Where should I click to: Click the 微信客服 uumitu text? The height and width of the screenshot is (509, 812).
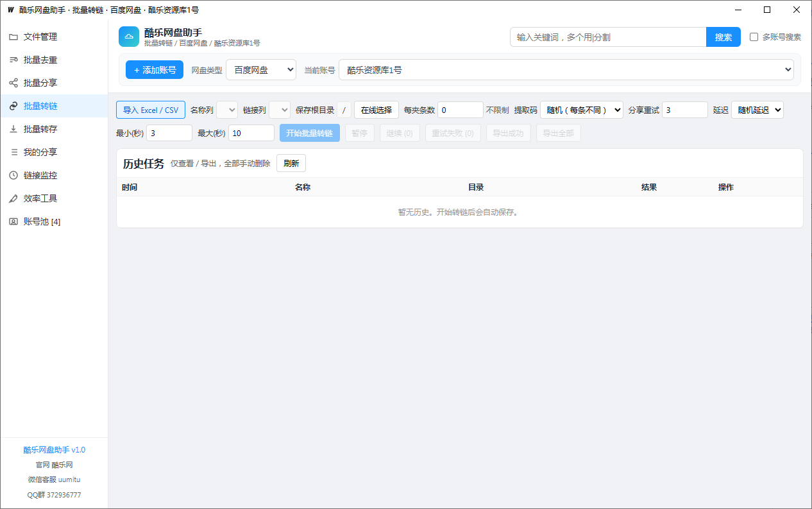click(x=55, y=479)
